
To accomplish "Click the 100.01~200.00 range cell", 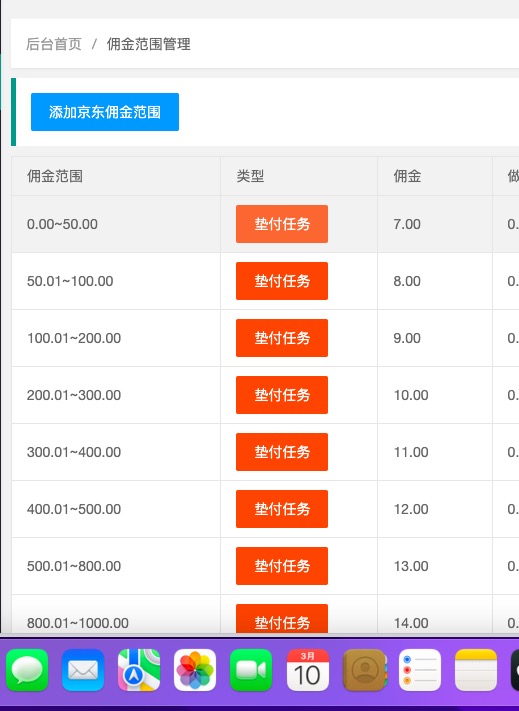I will point(74,338).
